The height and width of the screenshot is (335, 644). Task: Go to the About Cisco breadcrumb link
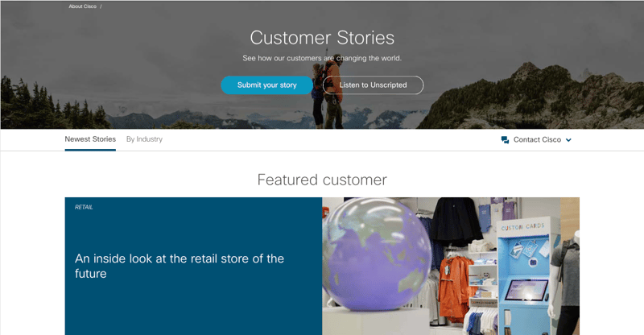82,6
